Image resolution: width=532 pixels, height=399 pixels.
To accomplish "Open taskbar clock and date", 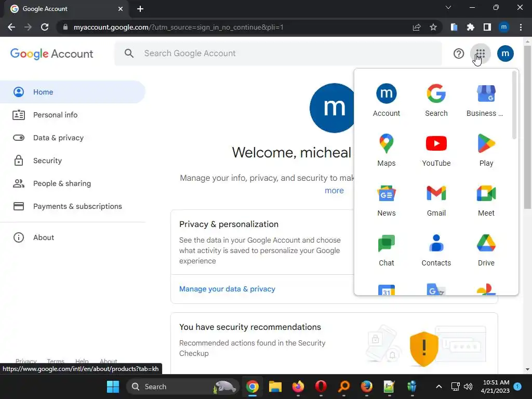I will pos(495,387).
